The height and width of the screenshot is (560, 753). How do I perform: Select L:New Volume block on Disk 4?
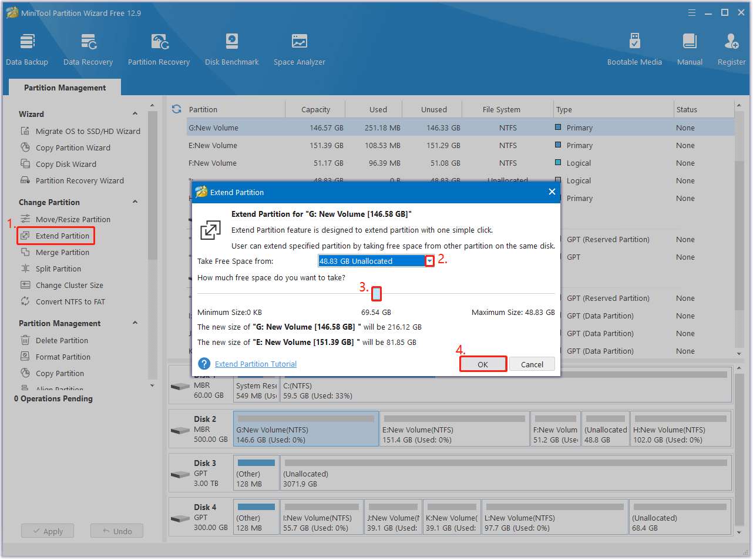555,517
